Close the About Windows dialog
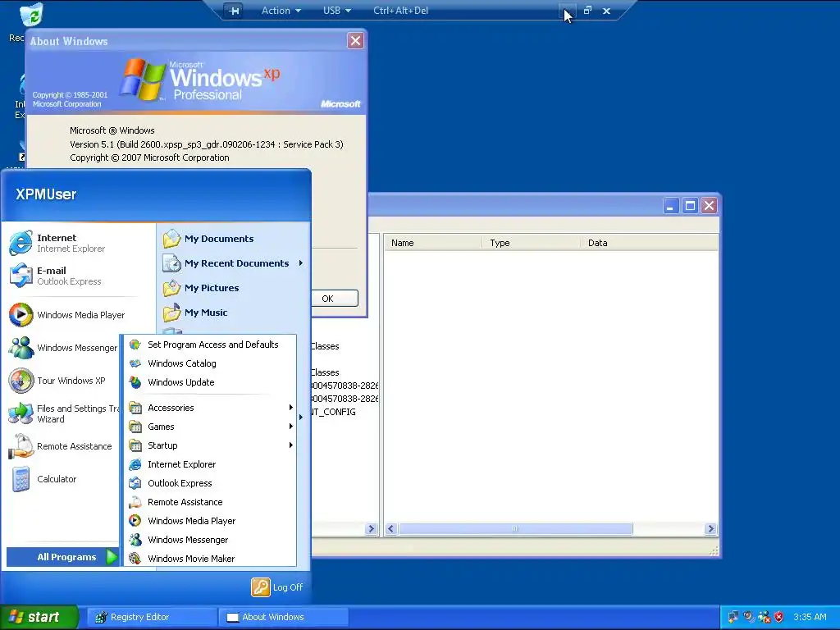This screenshot has width=840, height=630. click(x=355, y=41)
